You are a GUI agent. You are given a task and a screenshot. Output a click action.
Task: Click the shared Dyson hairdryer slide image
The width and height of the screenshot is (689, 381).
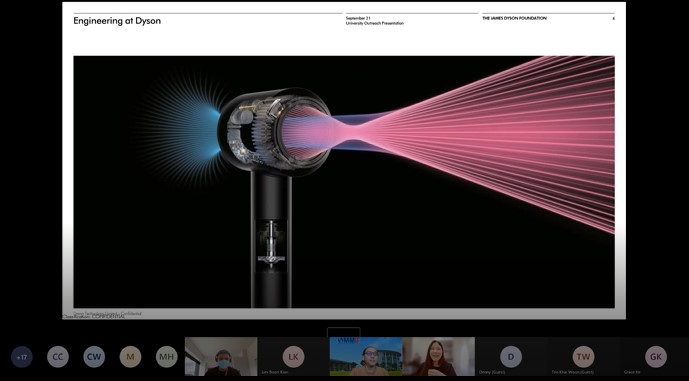tap(344, 182)
